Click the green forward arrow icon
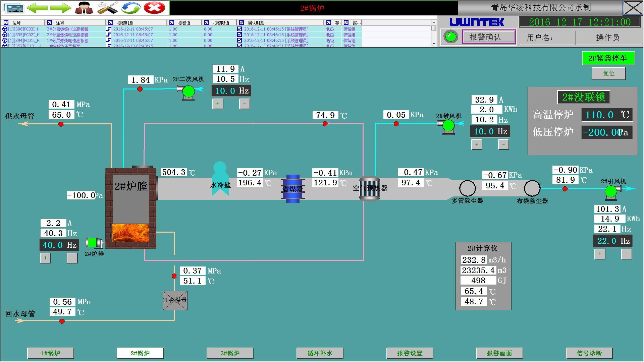 61,8
